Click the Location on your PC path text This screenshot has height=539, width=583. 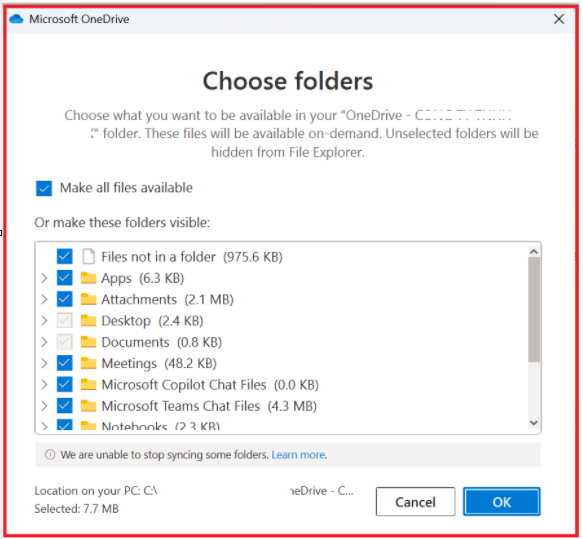click(194, 491)
